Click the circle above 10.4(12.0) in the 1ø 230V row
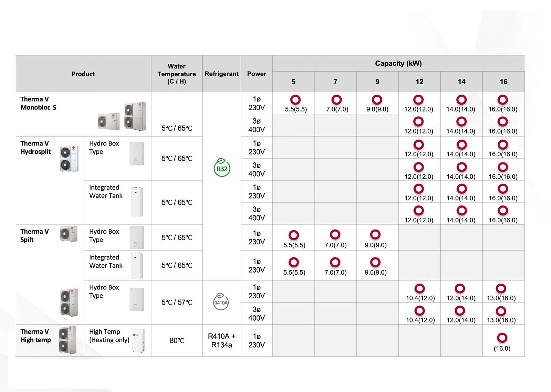551x392 pixels. [419, 288]
